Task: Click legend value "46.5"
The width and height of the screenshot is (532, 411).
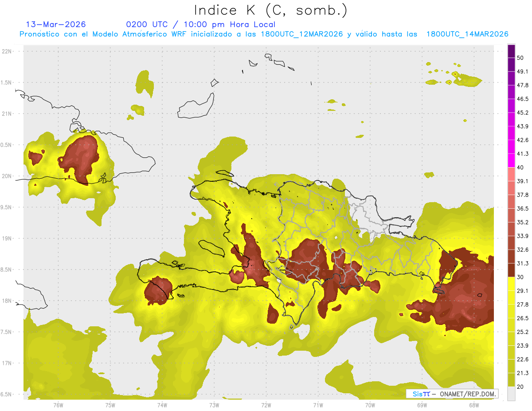Action: 522,99
